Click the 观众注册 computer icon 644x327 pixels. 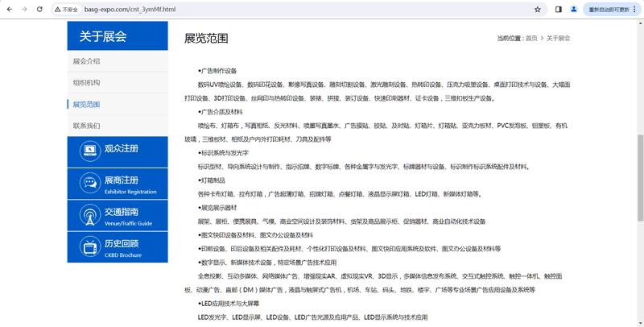tap(89, 150)
